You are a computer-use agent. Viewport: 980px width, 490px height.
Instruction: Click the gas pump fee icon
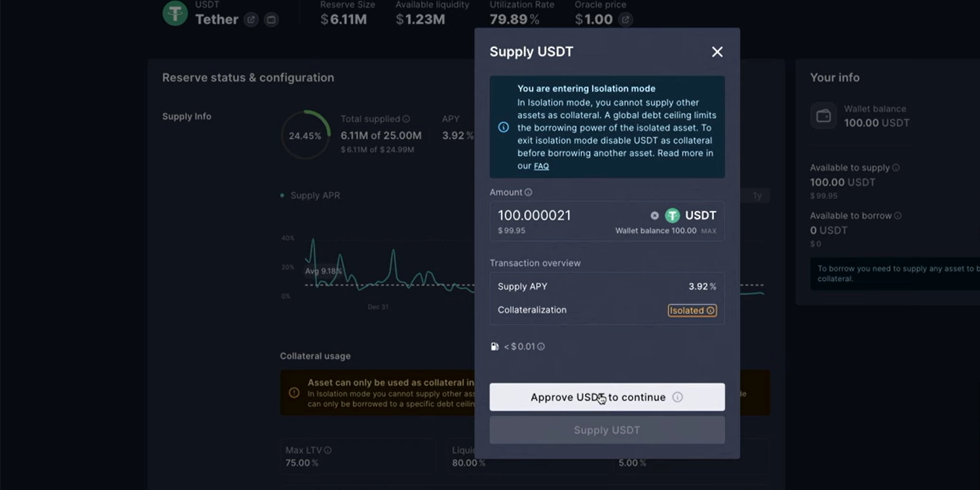tap(495, 346)
